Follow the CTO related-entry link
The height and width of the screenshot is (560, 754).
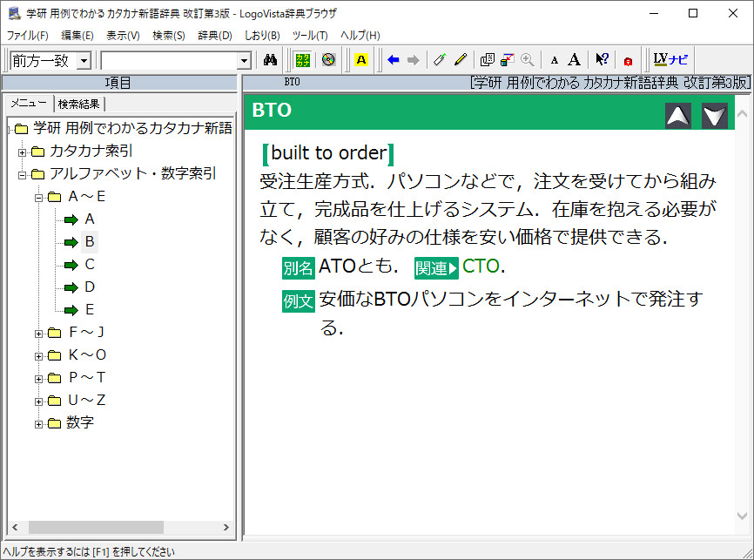481,266
